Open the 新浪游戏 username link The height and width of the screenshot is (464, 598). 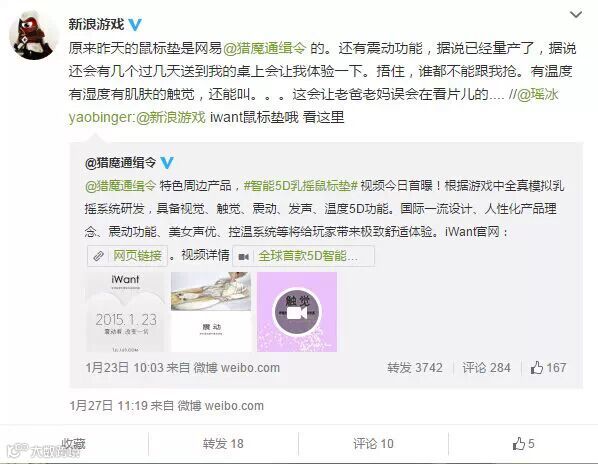pyautogui.click(x=96, y=24)
